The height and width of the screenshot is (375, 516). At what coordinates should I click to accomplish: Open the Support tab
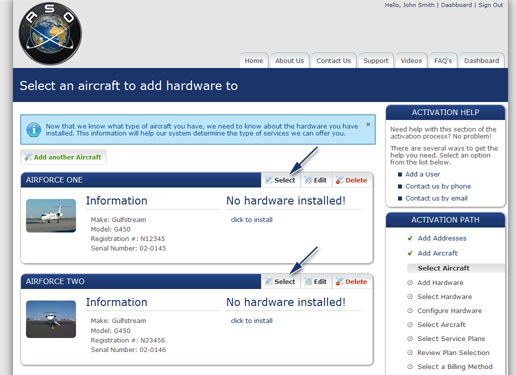point(376,61)
